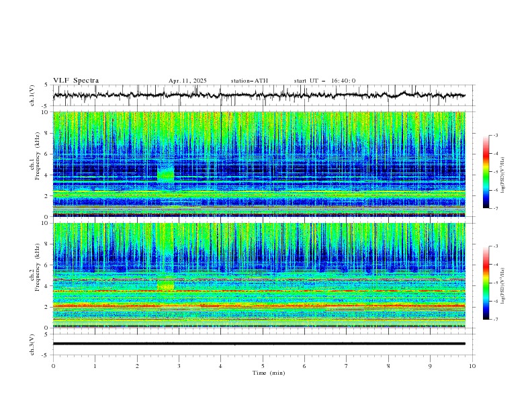The width and height of the screenshot is (532, 411).
Task: Click the 'ch.3(V)' axis label
Action: (x=32, y=345)
